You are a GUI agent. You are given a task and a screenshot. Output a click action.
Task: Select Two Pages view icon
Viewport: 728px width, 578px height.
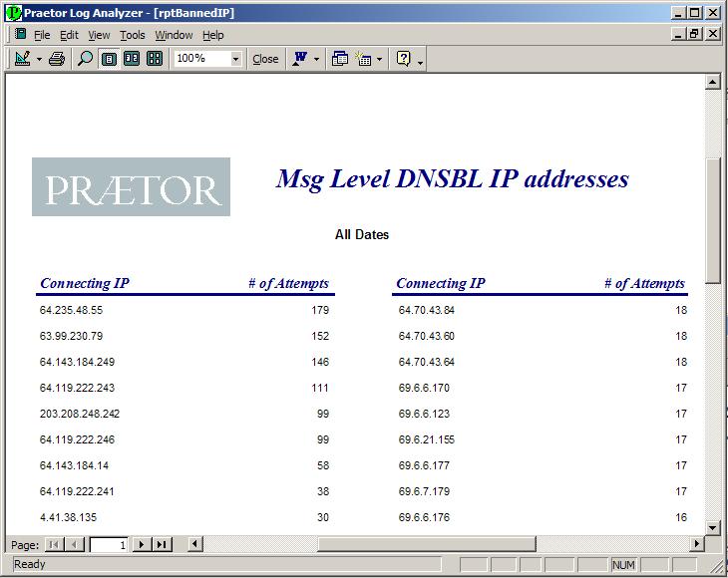132,59
